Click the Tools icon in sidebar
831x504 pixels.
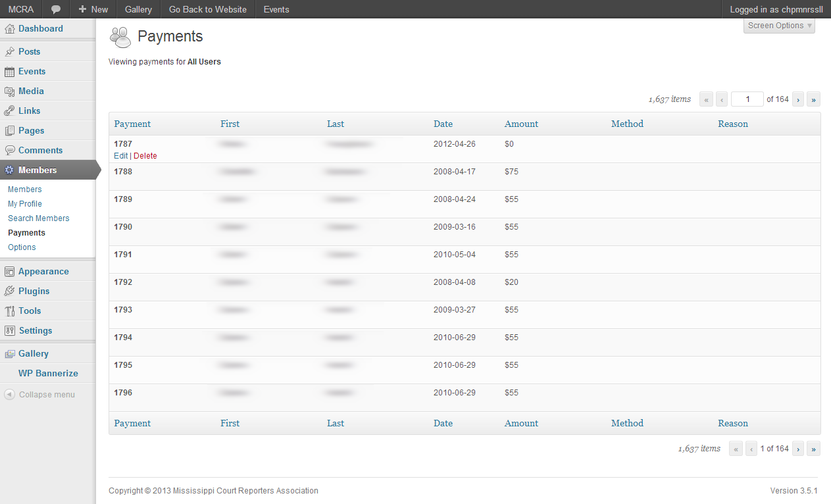pyautogui.click(x=9, y=311)
